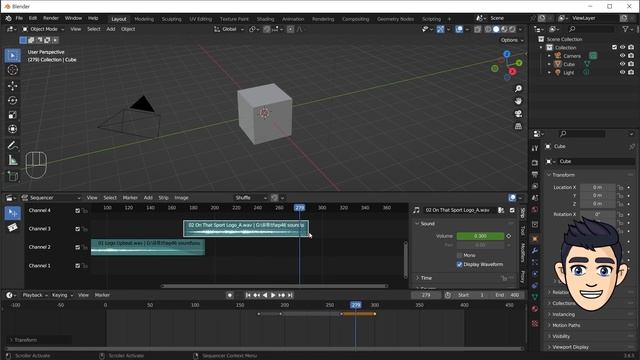Screen dimensions: 640x360
Task: Hide Cube in viewport eye icon
Action: click(x=622, y=64)
